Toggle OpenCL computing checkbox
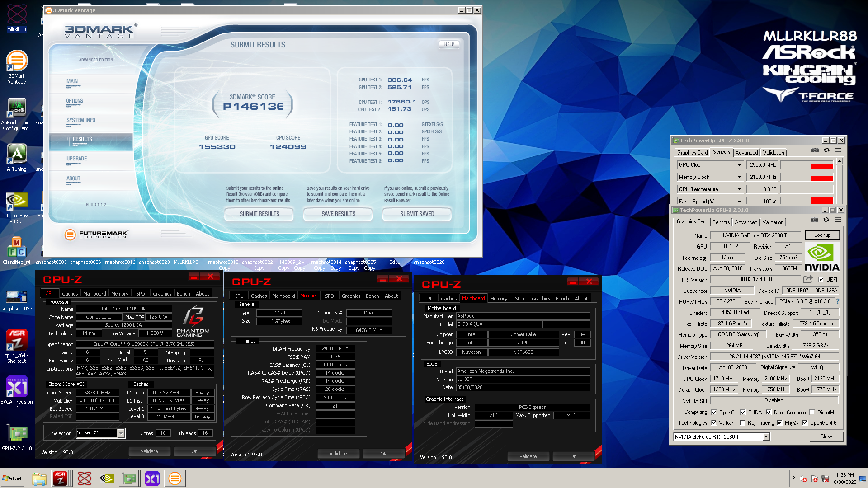The image size is (868, 488). coord(714,412)
